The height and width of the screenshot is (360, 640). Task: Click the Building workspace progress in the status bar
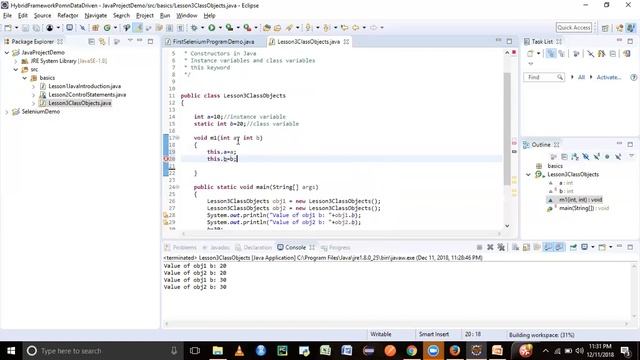542,335
